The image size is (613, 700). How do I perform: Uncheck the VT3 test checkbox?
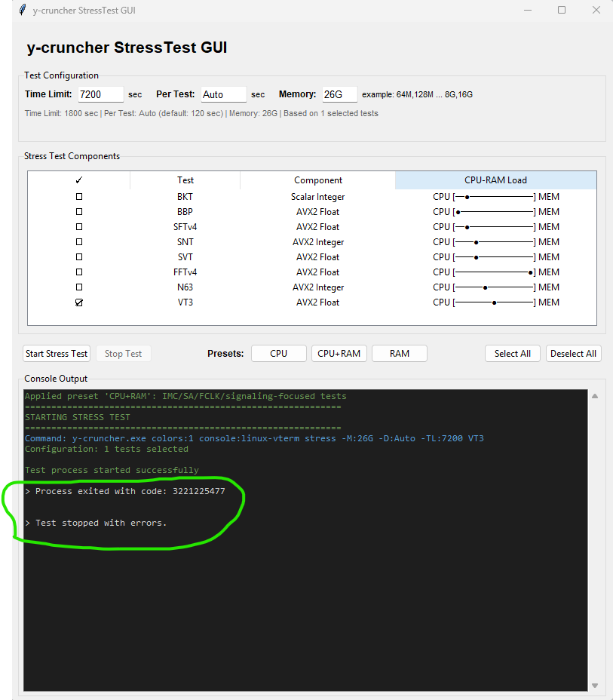pyautogui.click(x=79, y=302)
